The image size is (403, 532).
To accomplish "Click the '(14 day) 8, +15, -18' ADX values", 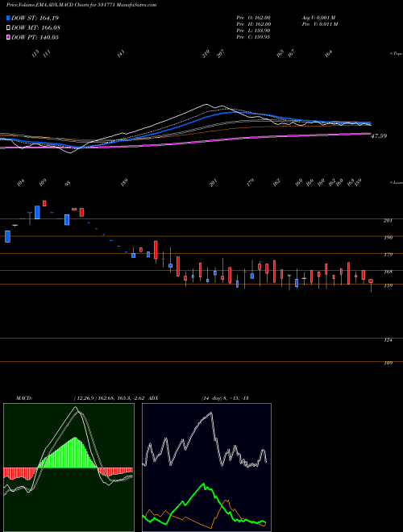I will [225, 397].
